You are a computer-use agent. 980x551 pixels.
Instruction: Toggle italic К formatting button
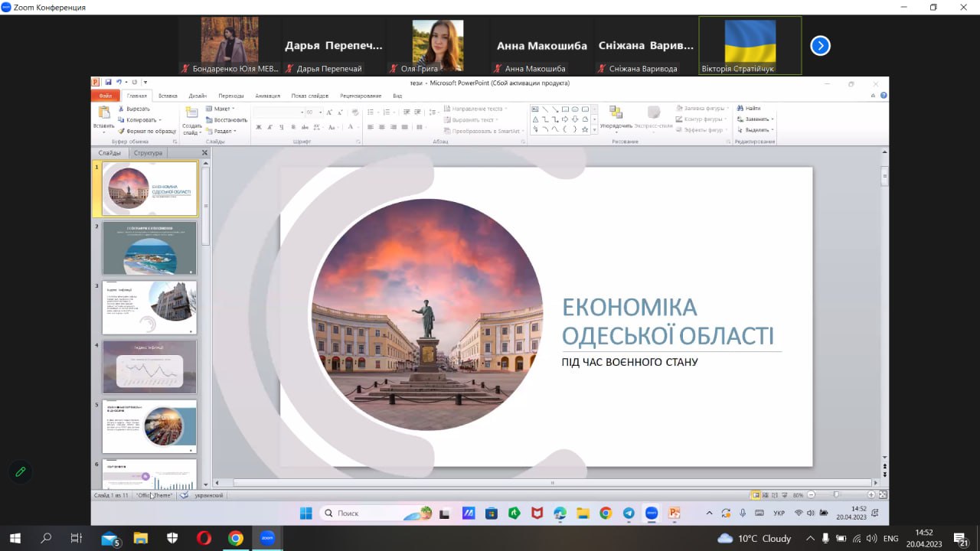270,127
